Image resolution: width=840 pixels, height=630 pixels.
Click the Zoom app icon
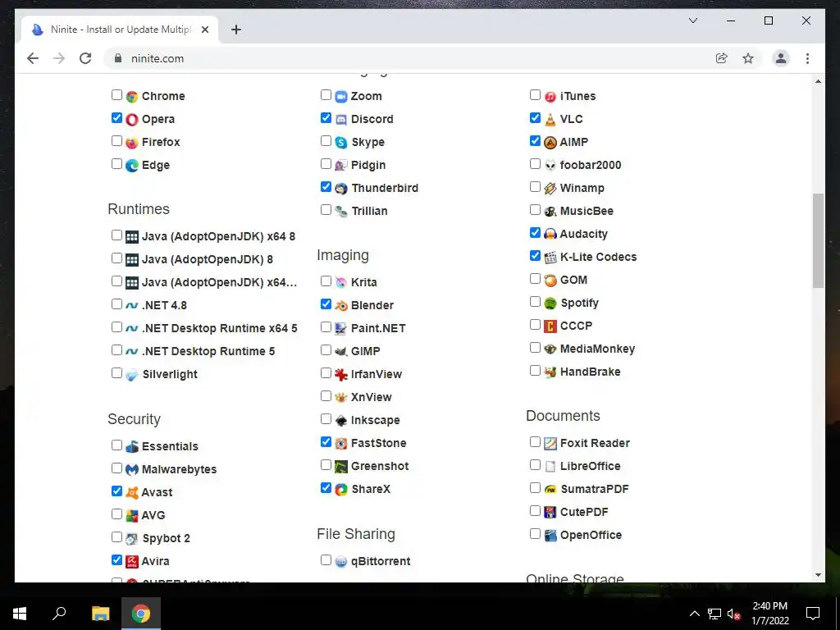tap(341, 97)
